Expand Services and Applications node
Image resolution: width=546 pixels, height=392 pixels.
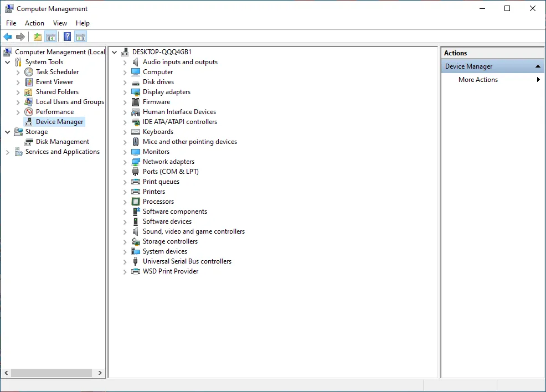(8, 152)
